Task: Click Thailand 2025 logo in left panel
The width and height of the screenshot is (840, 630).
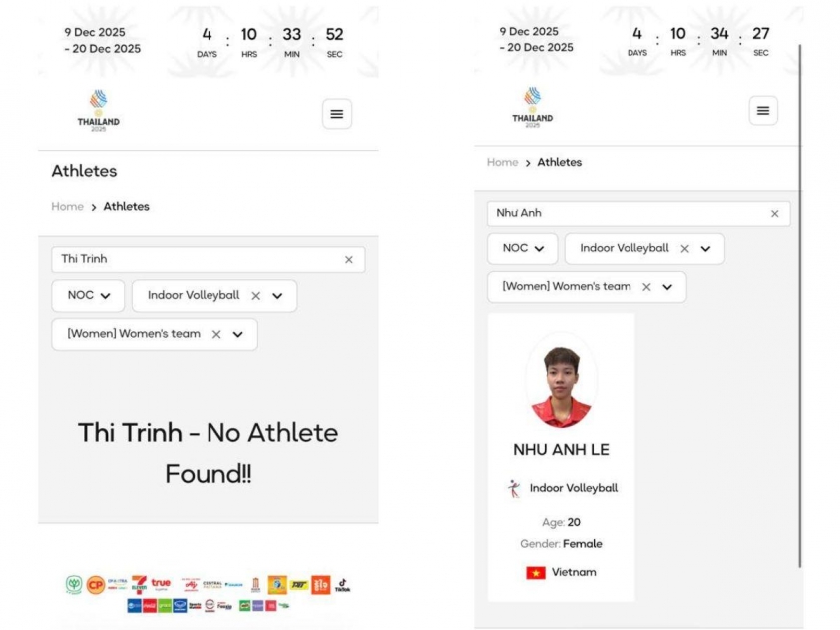Action: (98, 110)
